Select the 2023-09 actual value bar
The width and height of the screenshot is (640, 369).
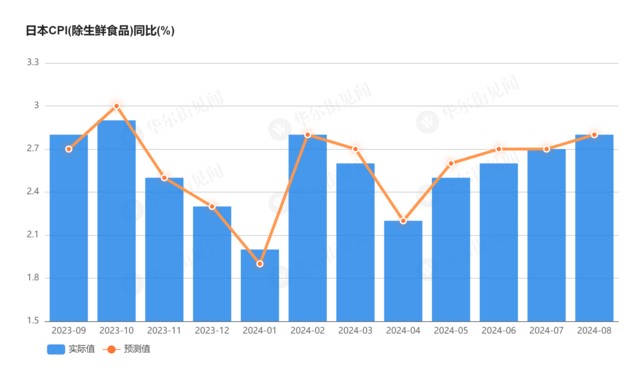click(69, 228)
